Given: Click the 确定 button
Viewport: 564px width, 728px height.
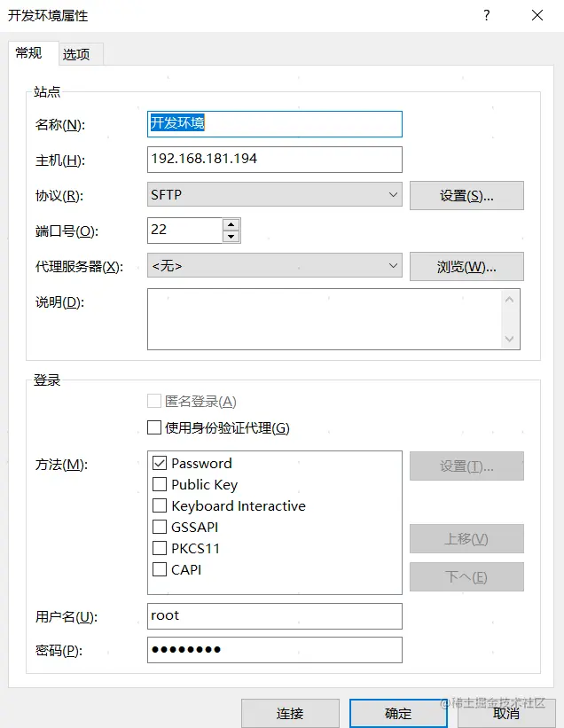Looking at the screenshot, I should click(398, 713).
